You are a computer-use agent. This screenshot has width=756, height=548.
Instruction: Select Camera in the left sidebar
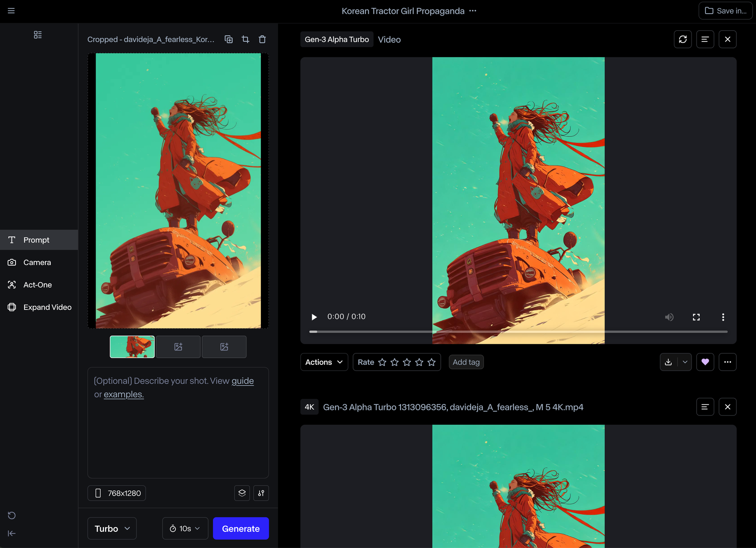pos(37,262)
